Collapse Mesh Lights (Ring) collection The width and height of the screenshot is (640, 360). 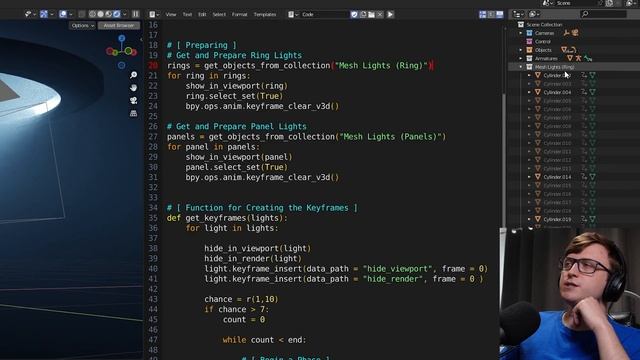pos(521,67)
